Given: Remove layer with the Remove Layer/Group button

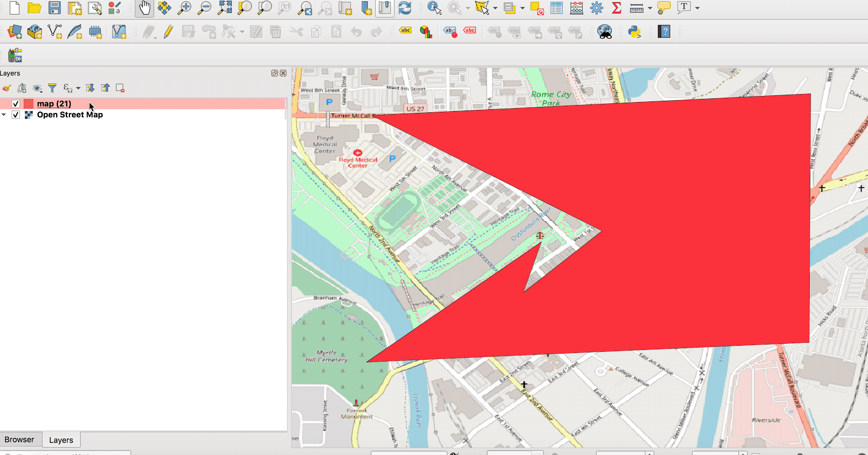Looking at the screenshot, I should click(120, 88).
